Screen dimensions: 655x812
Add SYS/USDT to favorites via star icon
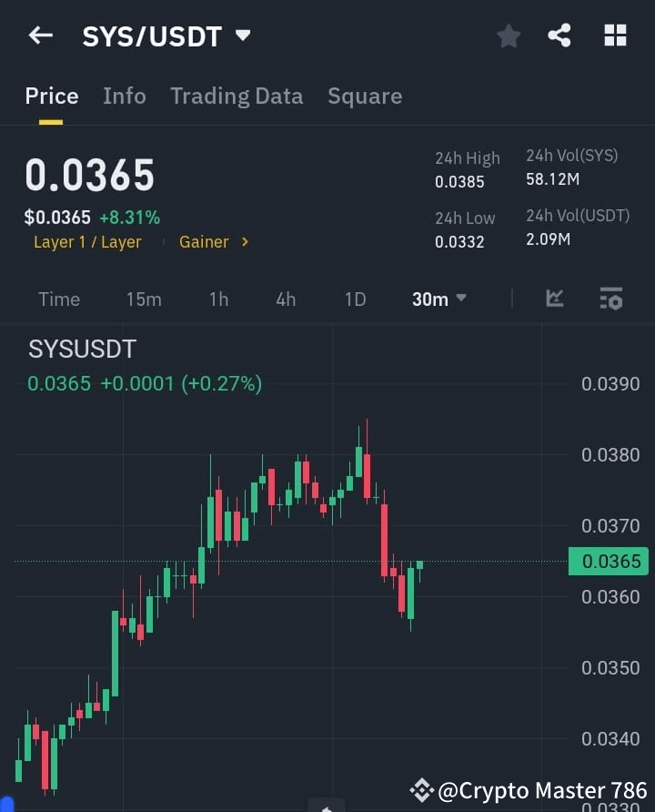(x=508, y=36)
